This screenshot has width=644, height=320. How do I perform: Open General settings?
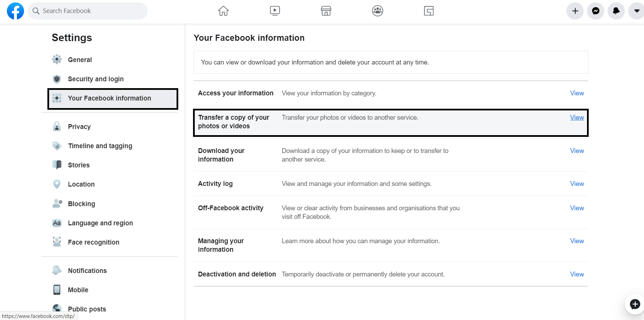(x=80, y=60)
